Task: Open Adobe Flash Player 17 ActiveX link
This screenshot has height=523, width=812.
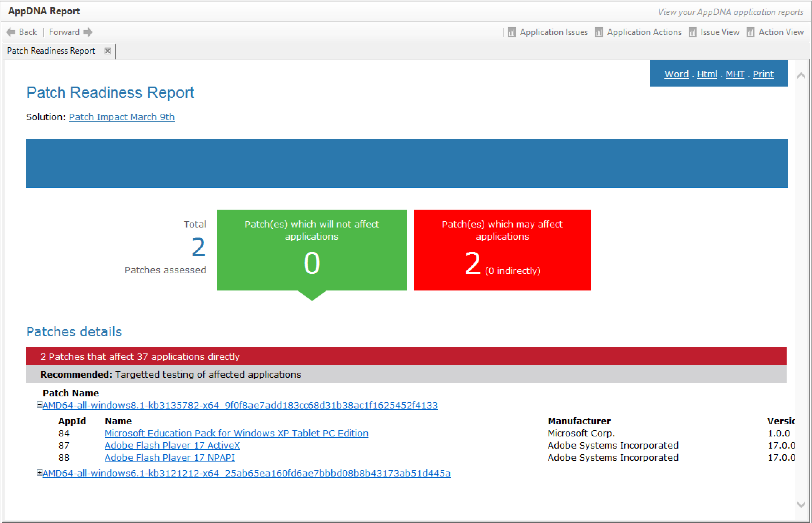Action: click(172, 445)
